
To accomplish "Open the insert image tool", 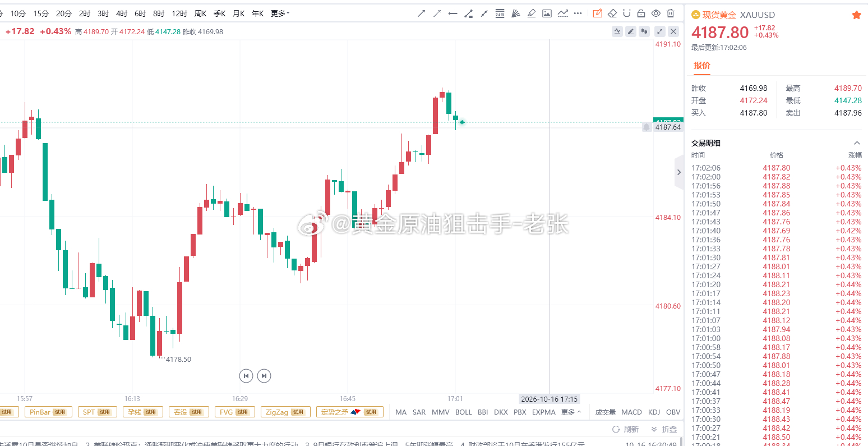I will click(547, 13).
